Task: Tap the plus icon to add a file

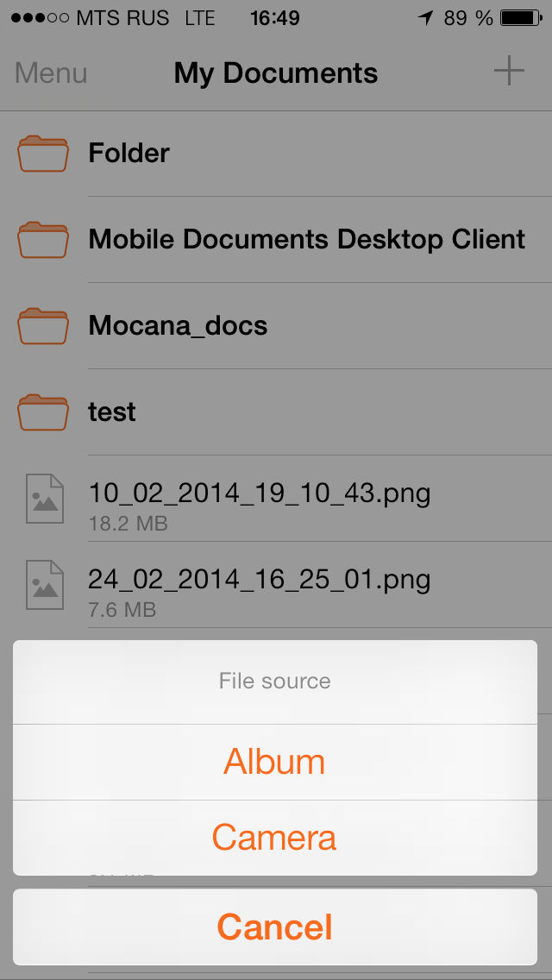Action: (x=509, y=71)
